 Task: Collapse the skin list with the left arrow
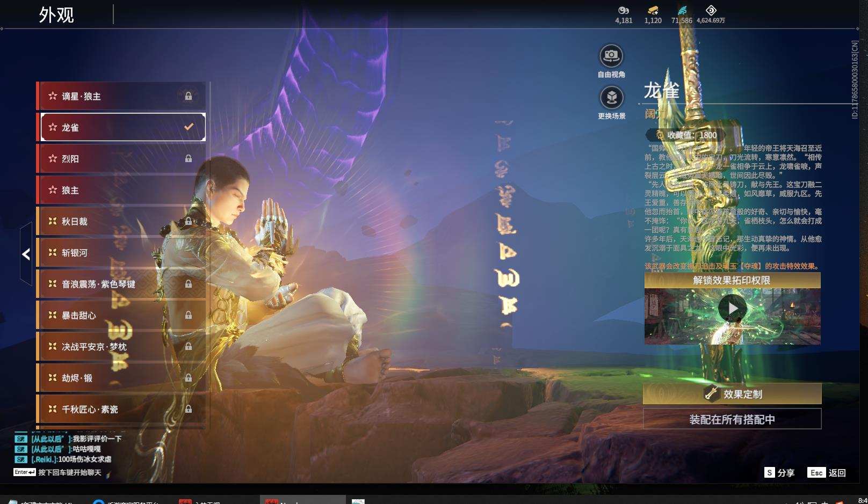tap(26, 254)
